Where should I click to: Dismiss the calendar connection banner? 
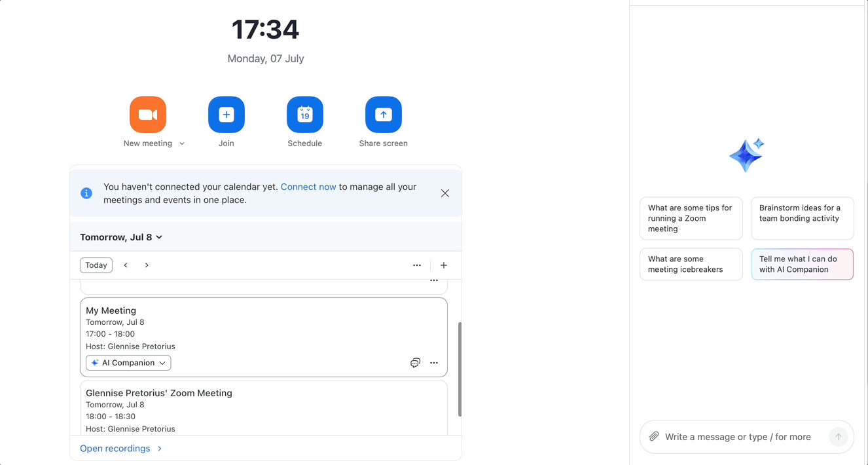(445, 193)
